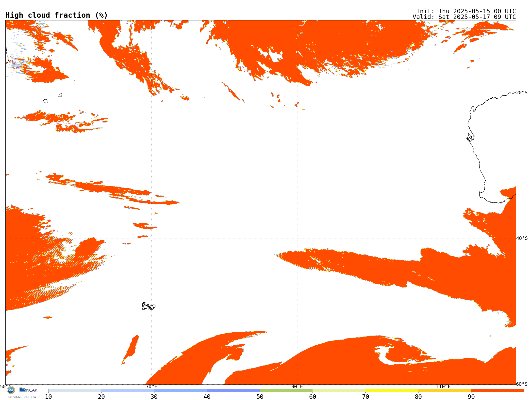Click the Kerguelen Islands outline near 70°E

click(x=149, y=306)
